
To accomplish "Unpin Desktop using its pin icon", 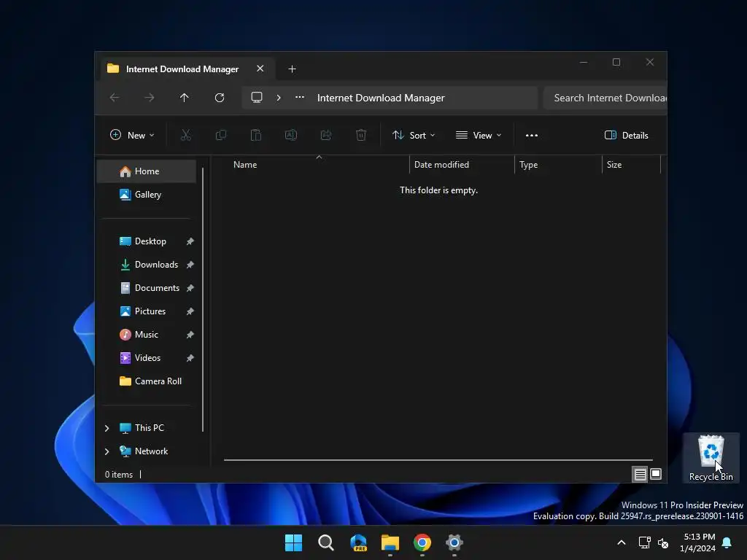I will tap(190, 241).
